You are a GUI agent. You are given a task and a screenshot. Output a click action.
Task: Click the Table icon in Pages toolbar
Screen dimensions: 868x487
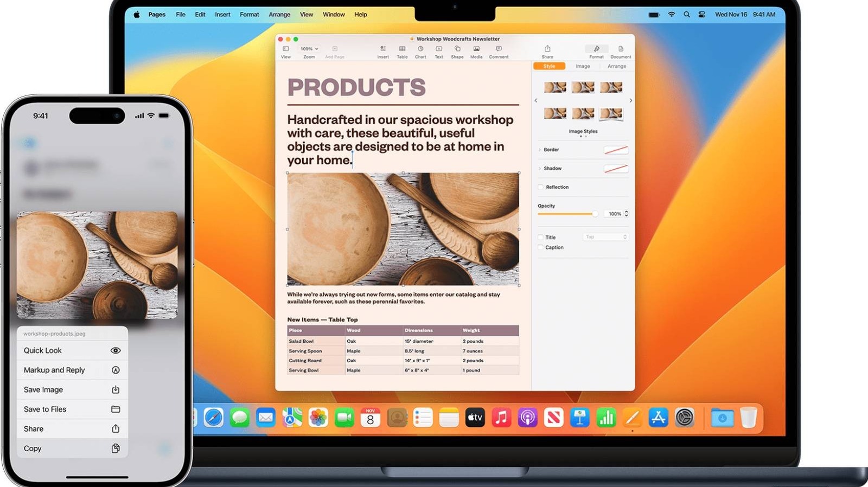tap(402, 49)
